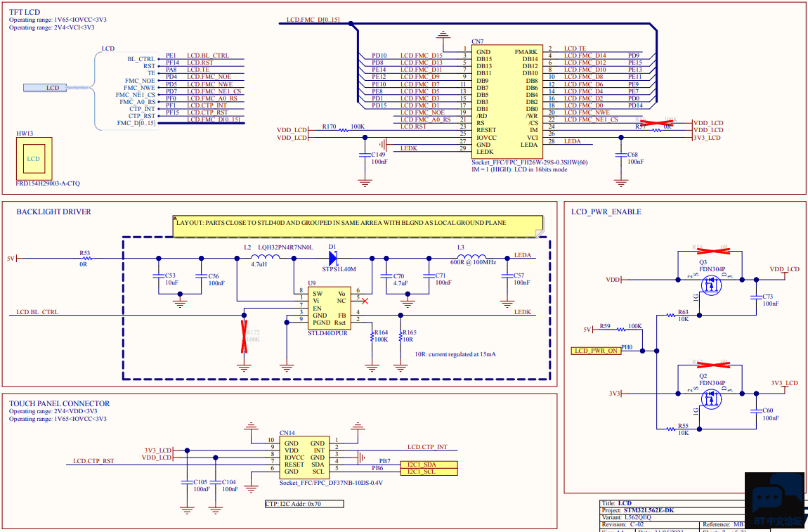Select the L2 4.7uH inductor symbol
Screen dimensions: 808x532
[266, 257]
